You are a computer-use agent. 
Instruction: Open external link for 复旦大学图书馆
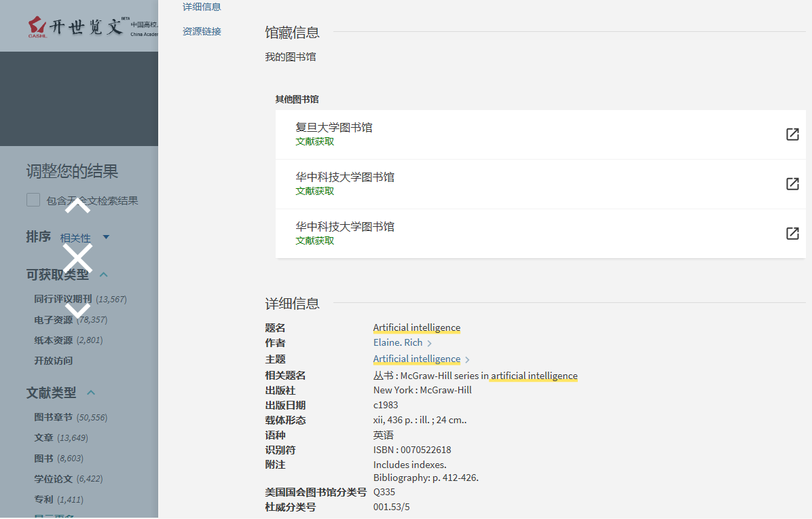pyautogui.click(x=792, y=135)
